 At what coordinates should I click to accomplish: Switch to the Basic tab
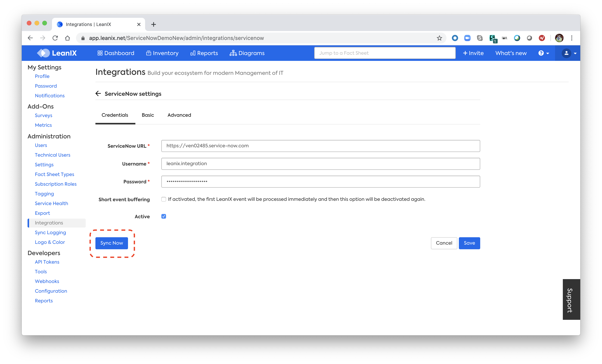148,115
